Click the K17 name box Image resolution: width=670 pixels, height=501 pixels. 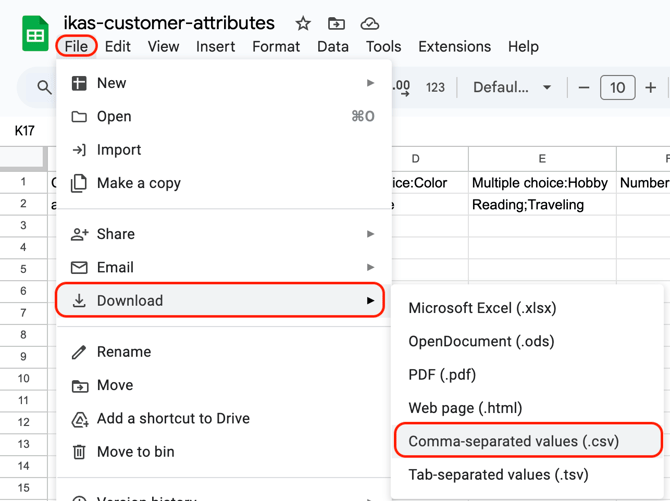pyautogui.click(x=25, y=131)
